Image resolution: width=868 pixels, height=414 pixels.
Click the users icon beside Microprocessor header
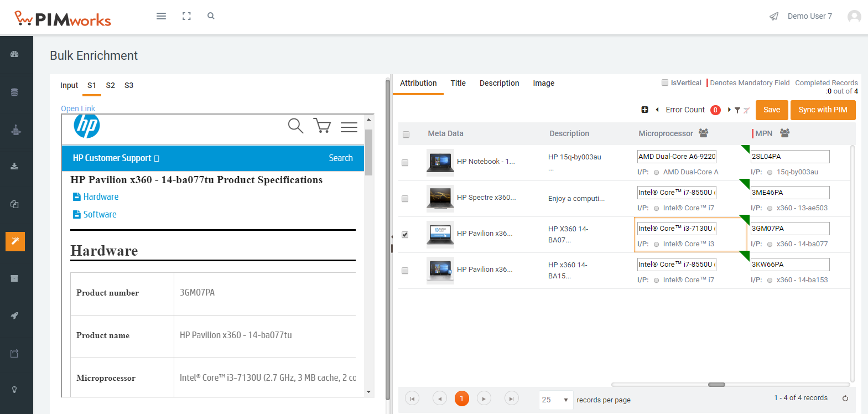coord(703,133)
